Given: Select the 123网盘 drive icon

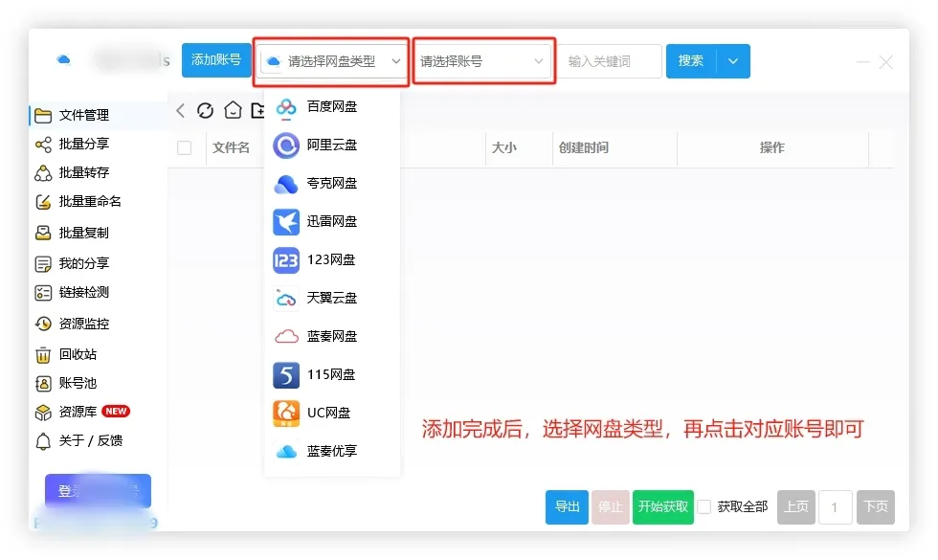Looking at the screenshot, I should coord(286,259).
